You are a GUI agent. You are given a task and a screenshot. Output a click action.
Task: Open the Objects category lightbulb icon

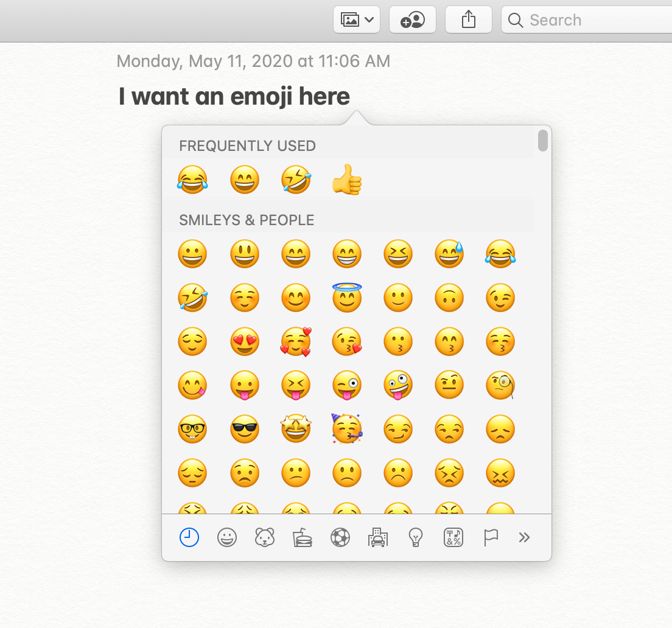416,537
